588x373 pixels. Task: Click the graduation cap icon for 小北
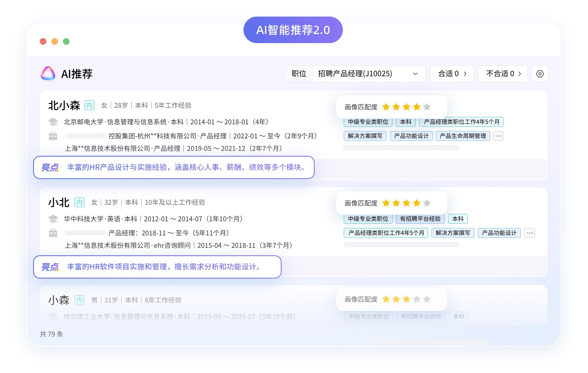click(x=53, y=219)
